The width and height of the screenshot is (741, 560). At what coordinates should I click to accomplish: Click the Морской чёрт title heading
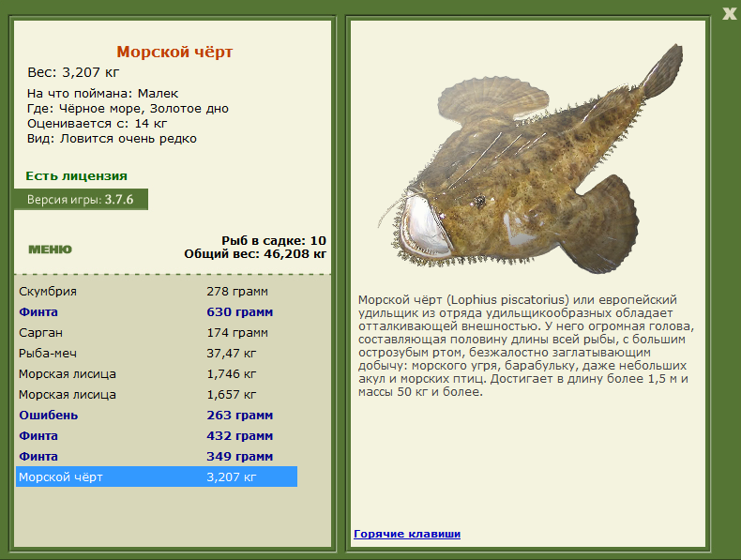(x=174, y=52)
